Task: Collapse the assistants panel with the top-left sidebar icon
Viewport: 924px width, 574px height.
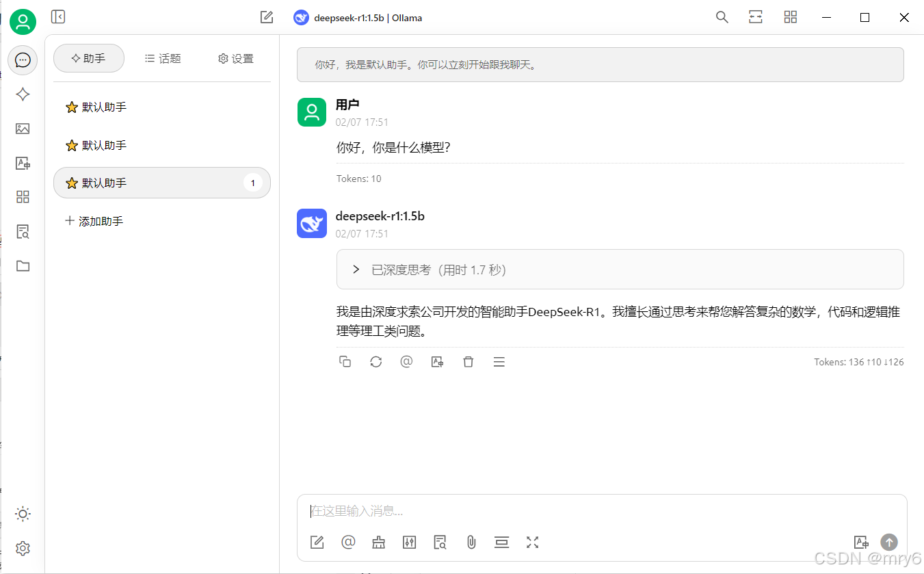Action: [x=58, y=17]
